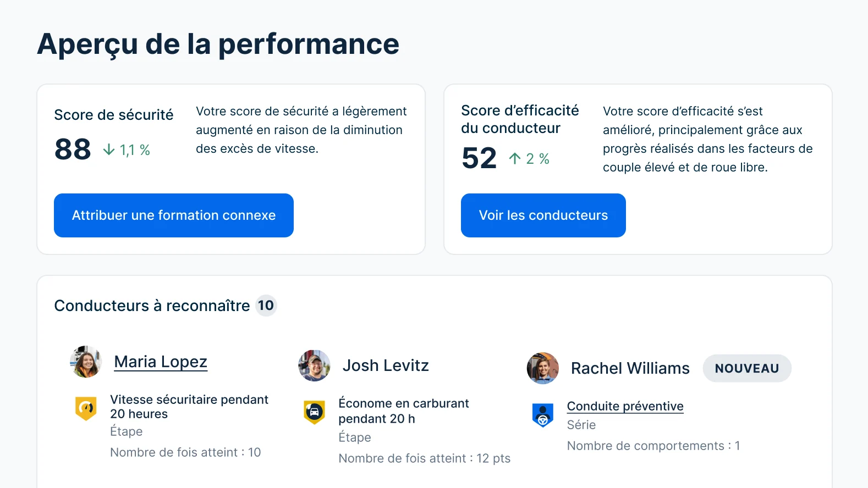Viewport: 868px width, 488px height.
Task: Click the Conducteurs à reconnaître heading
Action: 155,306
